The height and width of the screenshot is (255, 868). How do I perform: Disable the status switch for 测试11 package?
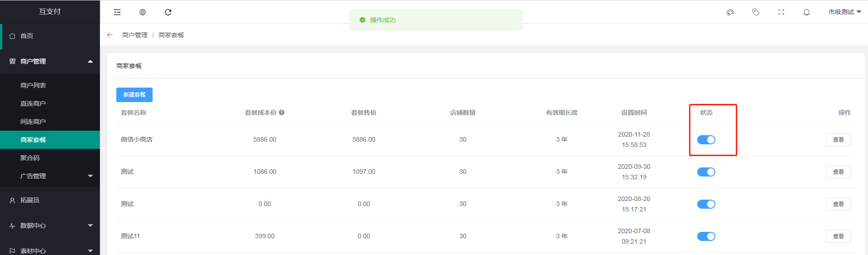tap(706, 236)
